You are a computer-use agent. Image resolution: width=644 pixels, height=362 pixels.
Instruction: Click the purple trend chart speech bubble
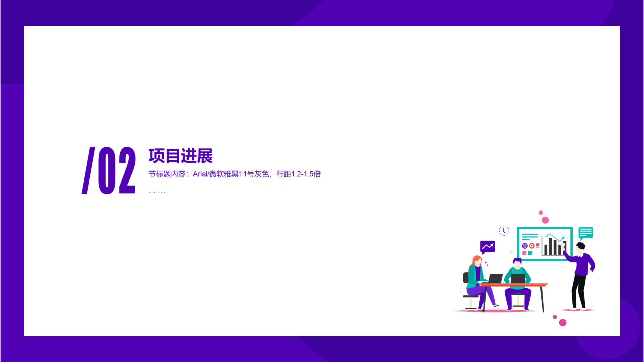(488, 247)
